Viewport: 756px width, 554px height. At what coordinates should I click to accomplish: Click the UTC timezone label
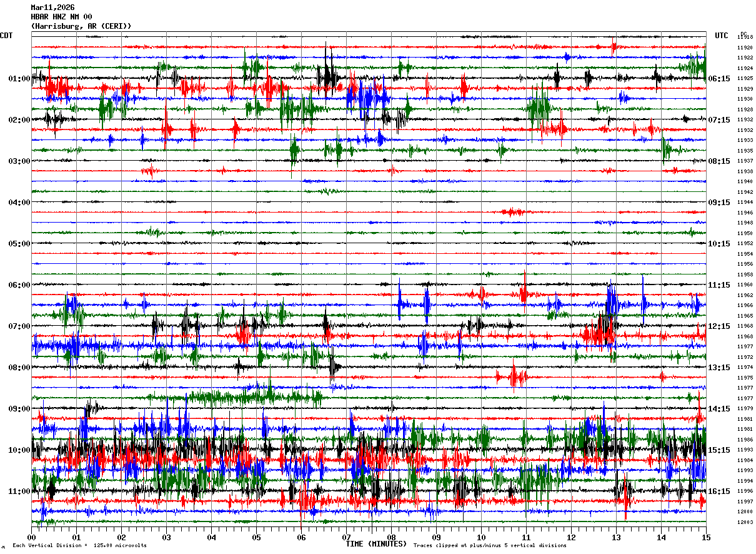tap(722, 36)
